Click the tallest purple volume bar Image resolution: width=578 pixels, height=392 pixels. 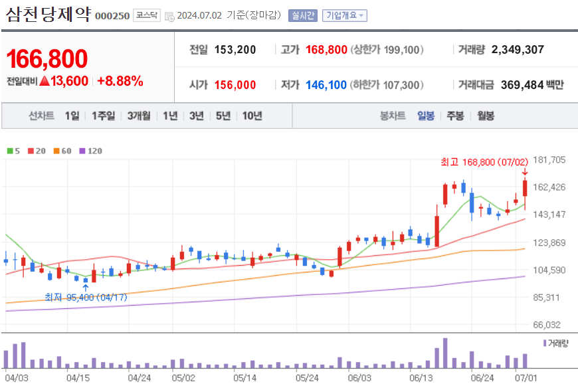(x=445, y=353)
